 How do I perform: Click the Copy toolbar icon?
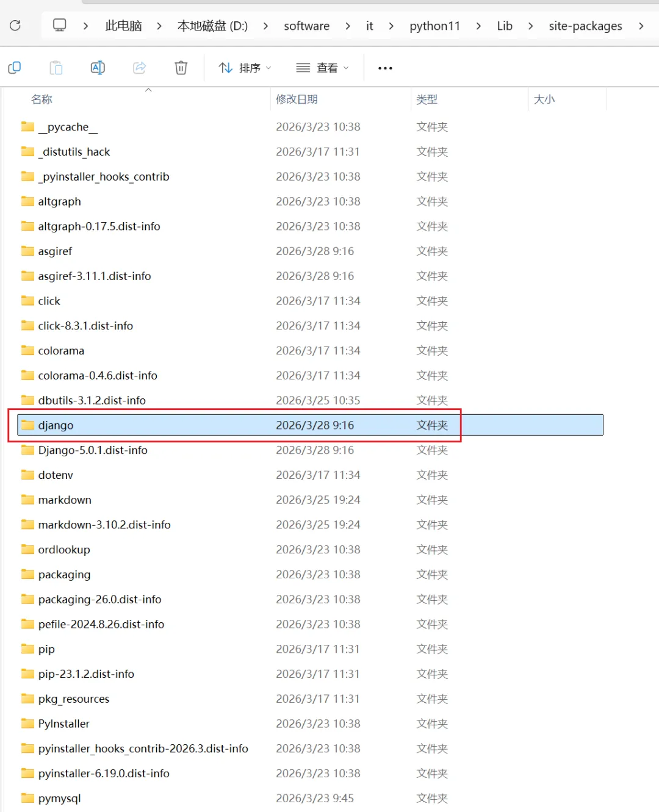pos(15,68)
